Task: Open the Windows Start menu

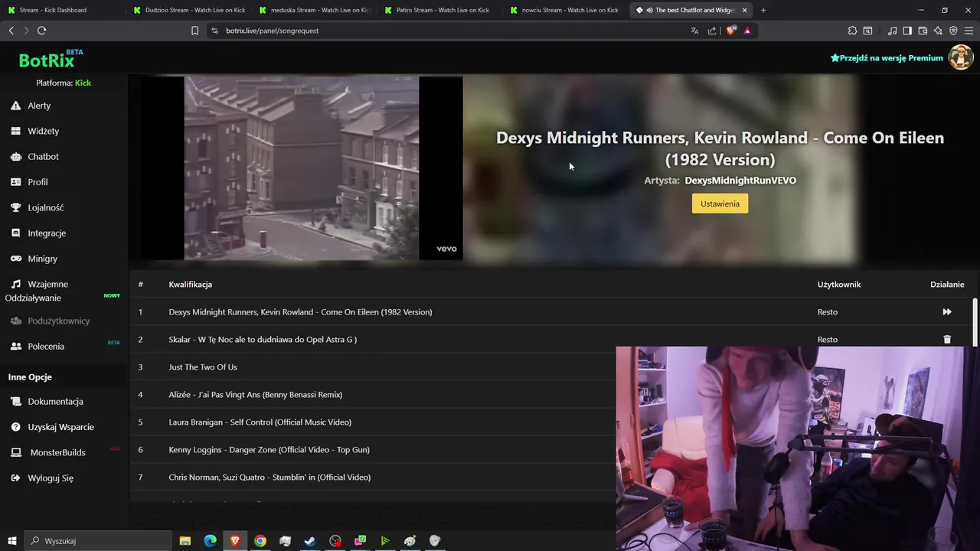Action: pos(11,541)
